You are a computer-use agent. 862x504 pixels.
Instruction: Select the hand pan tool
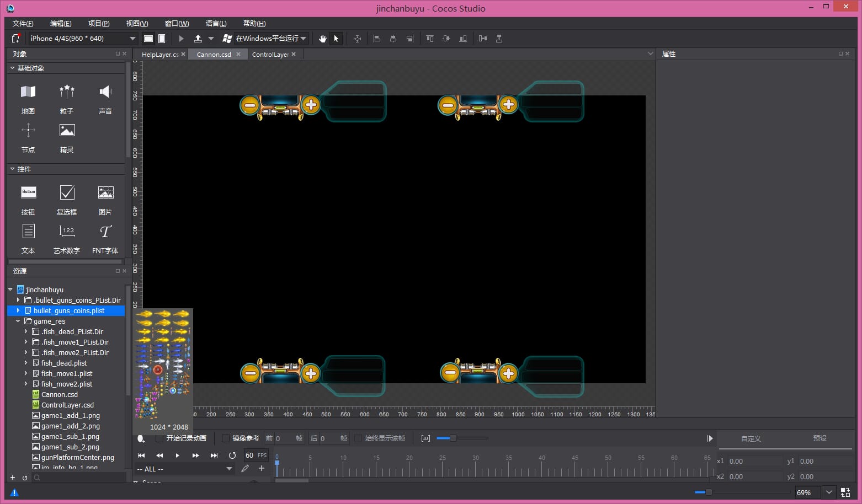(323, 39)
